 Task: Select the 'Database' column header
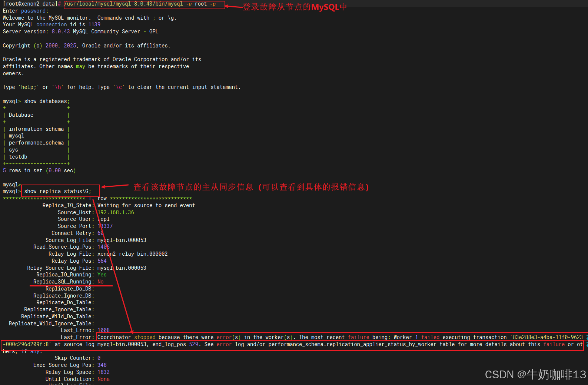pos(21,115)
